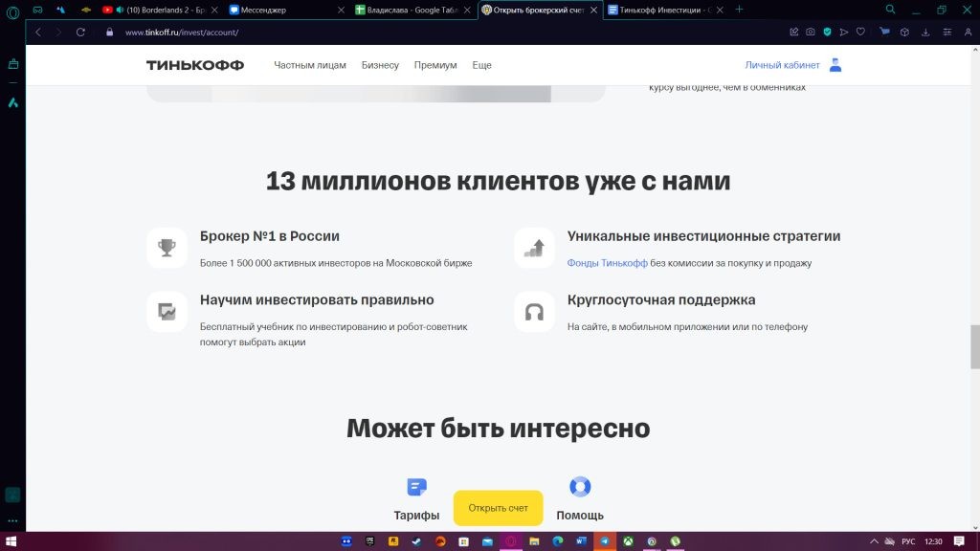Open Частным лицам menu

[310, 65]
